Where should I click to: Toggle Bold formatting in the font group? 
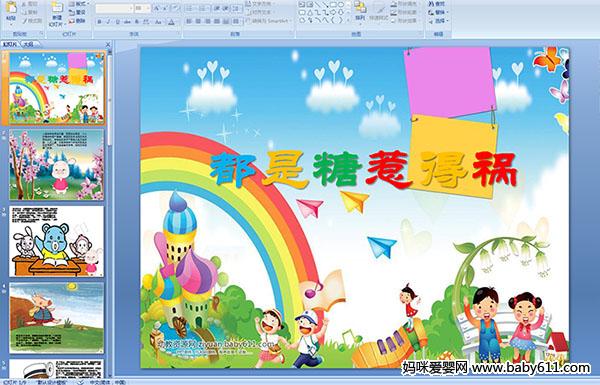(x=99, y=22)
